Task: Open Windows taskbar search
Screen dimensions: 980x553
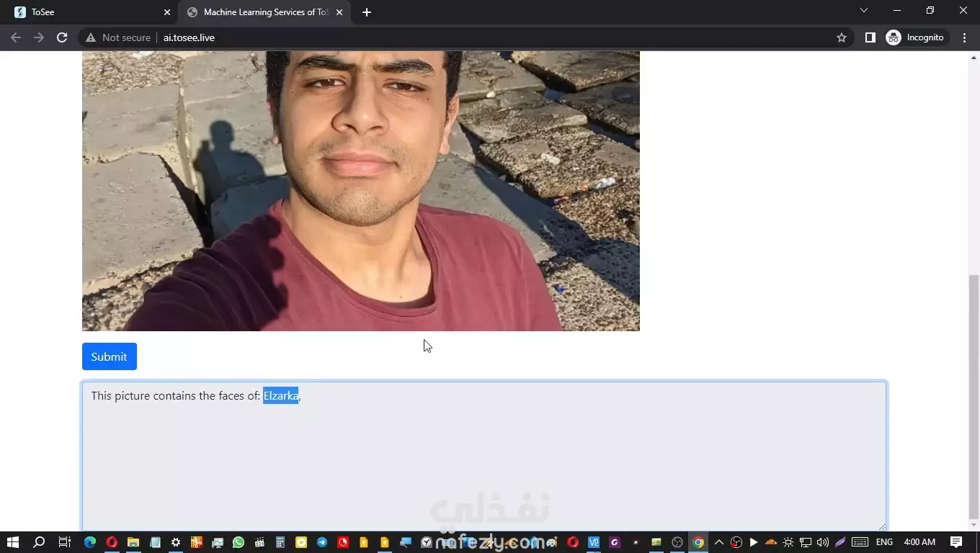Action: tap(40, 542)
